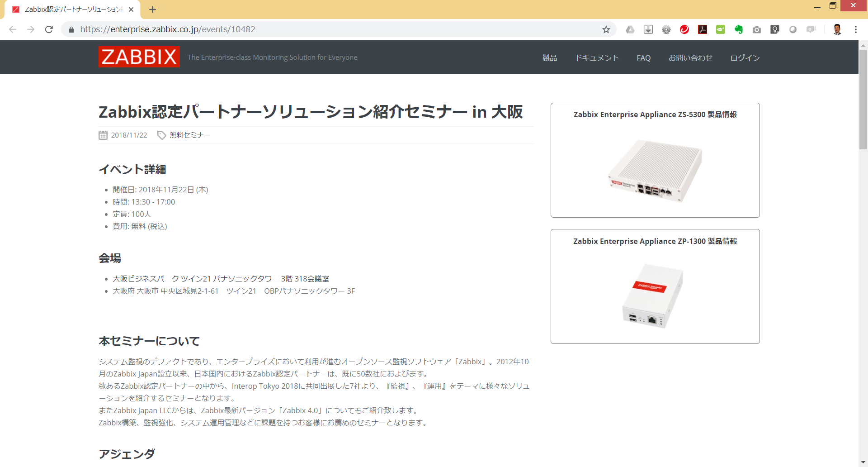Click the browser forward arrow
The height and width of the screenshot is (467, 868).
point(31,29)
